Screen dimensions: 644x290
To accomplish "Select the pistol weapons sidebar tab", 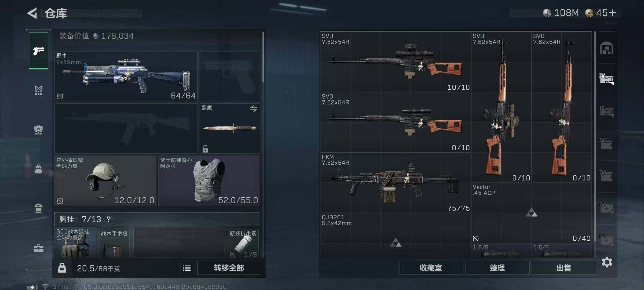I will 39,50.
